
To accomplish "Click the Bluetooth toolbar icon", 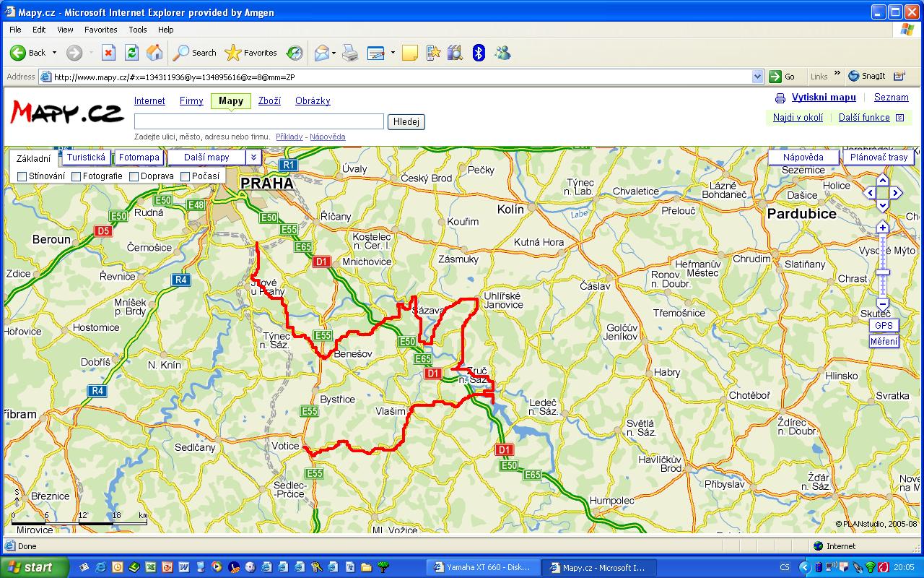I will [x=478, y=53].
